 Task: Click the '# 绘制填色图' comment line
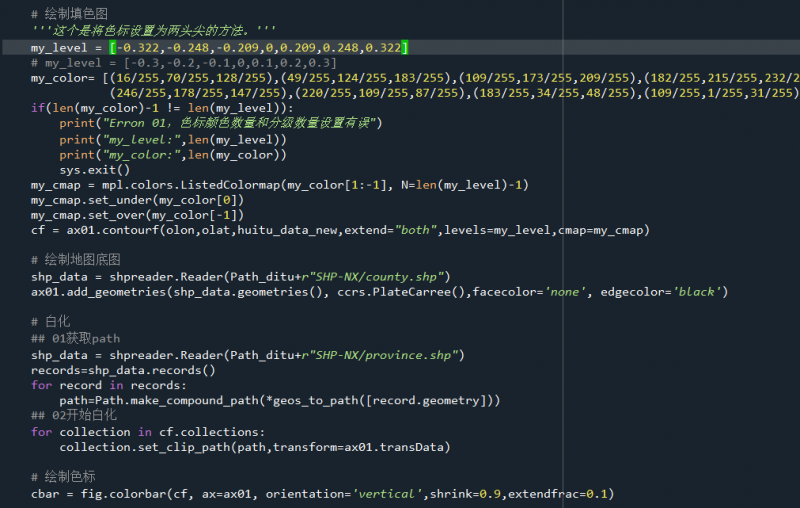click(x=69, y=14)
